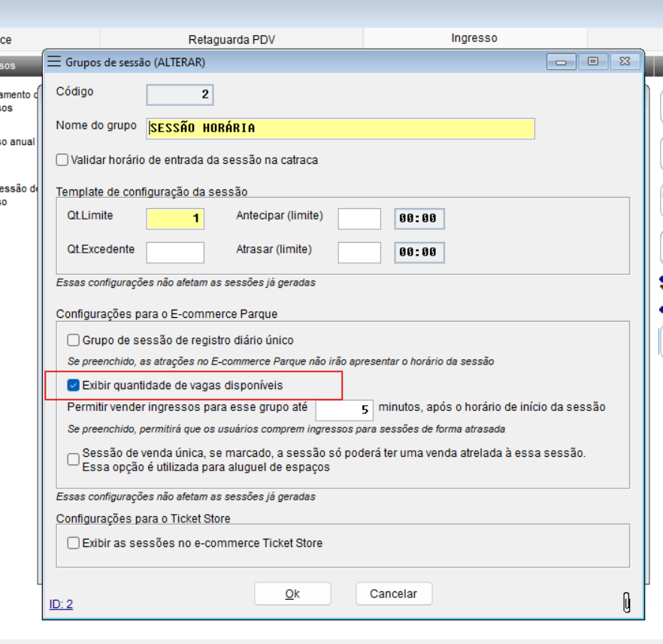Image resolution: width=663 pixels, height=644 pixels.
Task: Click the Qt.Limite quantity field
Action: (175, 219)
